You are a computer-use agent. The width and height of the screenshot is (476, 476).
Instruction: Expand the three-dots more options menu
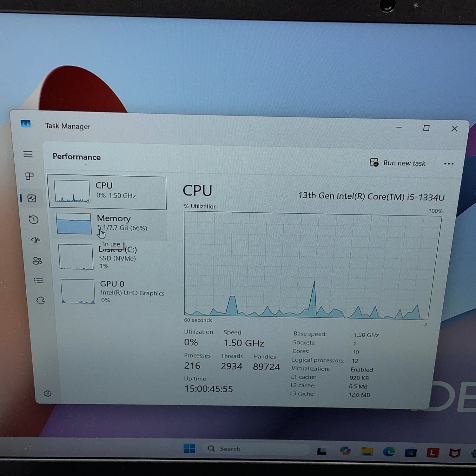click(x=449, y=164)
